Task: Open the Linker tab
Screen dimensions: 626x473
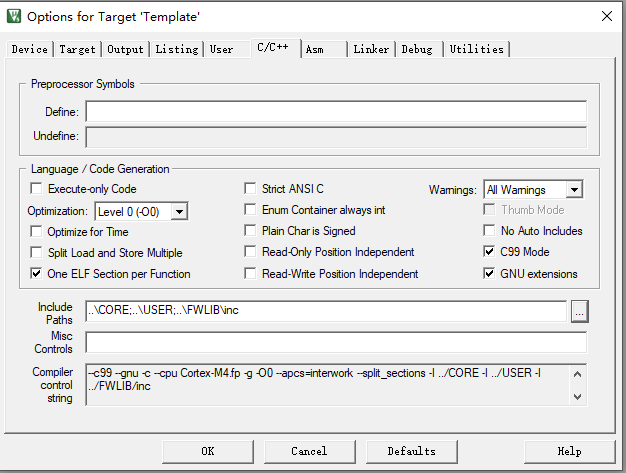Action: pyautogui.click(x=371, y=49)
